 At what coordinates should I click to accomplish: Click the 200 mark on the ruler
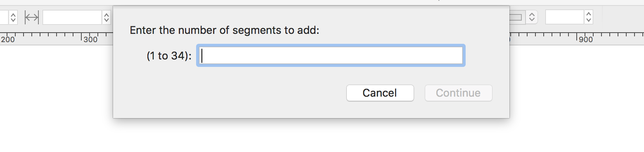(8, 40)
